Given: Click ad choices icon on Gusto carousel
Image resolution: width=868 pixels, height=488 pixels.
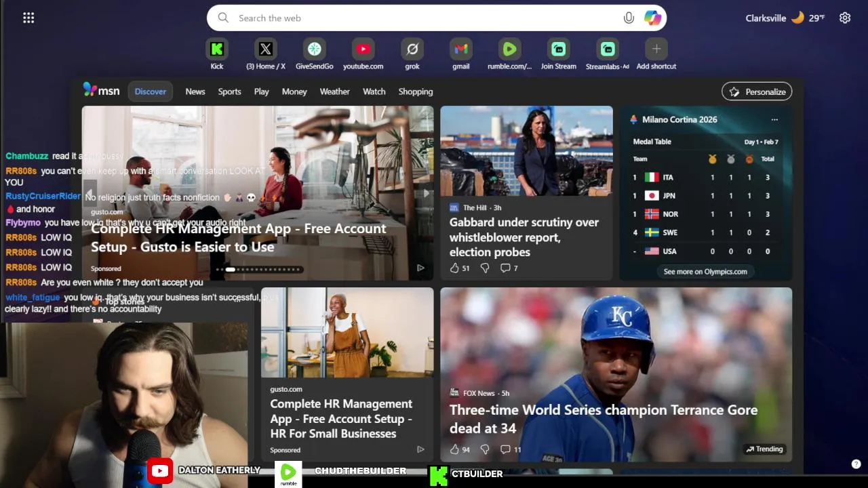Looking at the screenshot, I should (x=420, y=268).
